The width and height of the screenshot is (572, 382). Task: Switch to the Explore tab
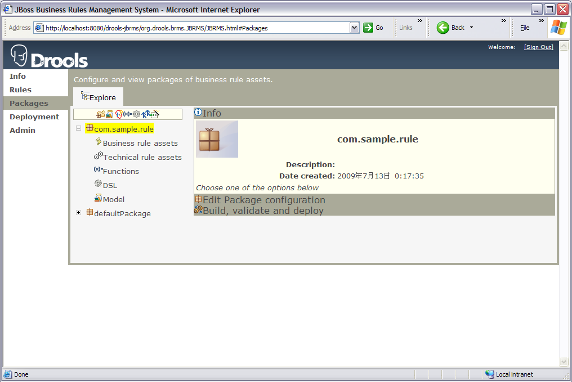(x=98, y=97)
